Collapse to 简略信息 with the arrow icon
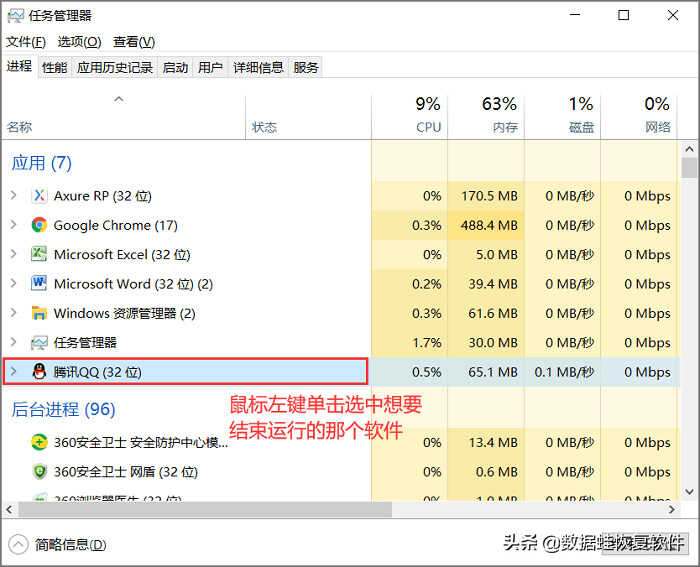 (x=18, y=545)
